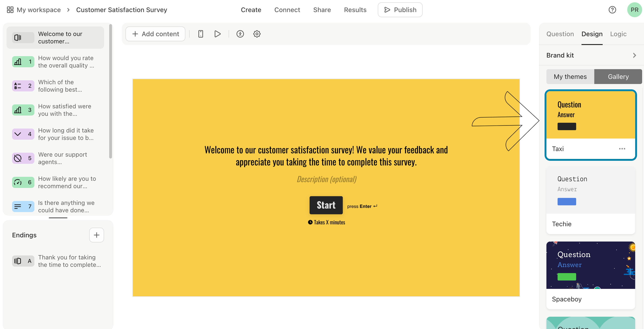Click 'press Enter' hint text
This screenshot has width=644, height=329.
pyautogui.click(x=362, y=206)
